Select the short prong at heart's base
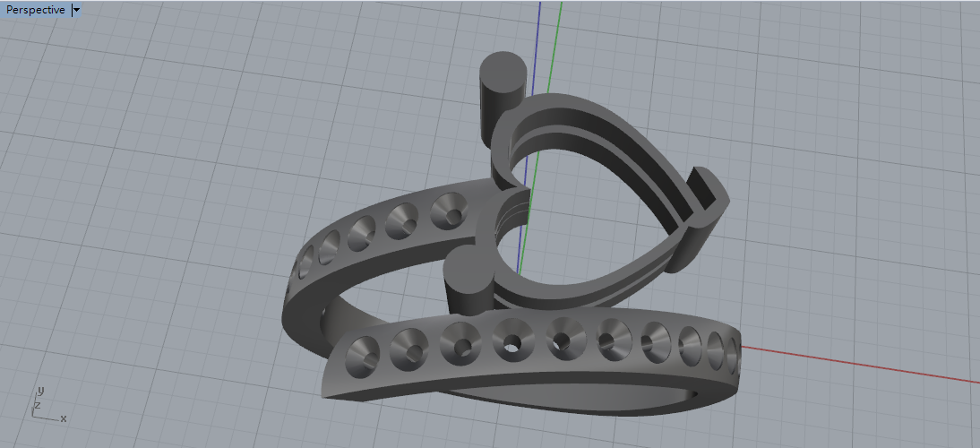 467,281
